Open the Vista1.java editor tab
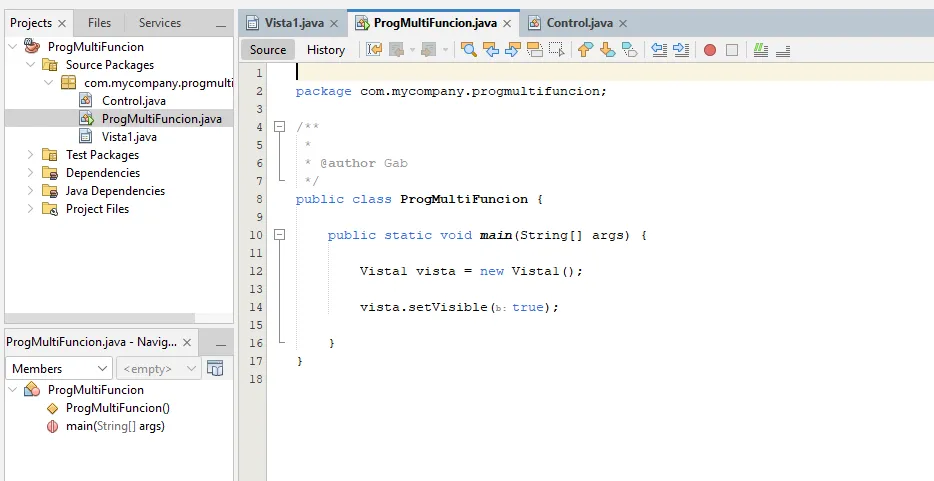Screen dimensions: 934x481 (x=294, y=23)
